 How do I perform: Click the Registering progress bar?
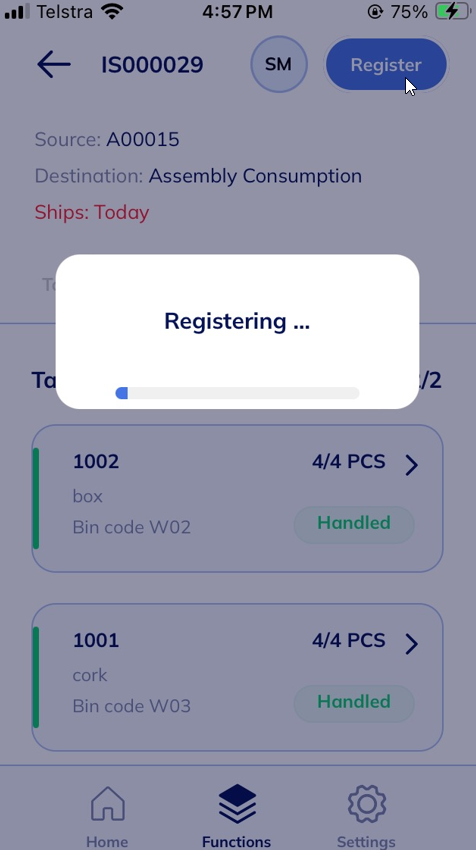(237, 393)
